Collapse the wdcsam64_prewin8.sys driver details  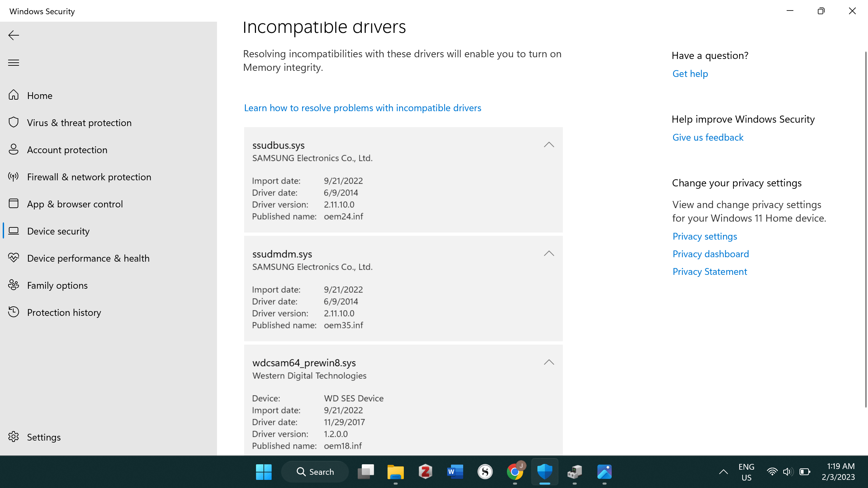tap(549, 362)
